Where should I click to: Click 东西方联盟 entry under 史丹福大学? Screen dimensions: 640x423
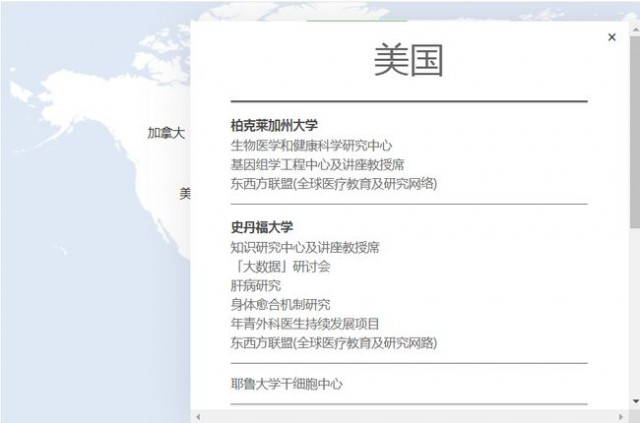(x=334, y=343)
